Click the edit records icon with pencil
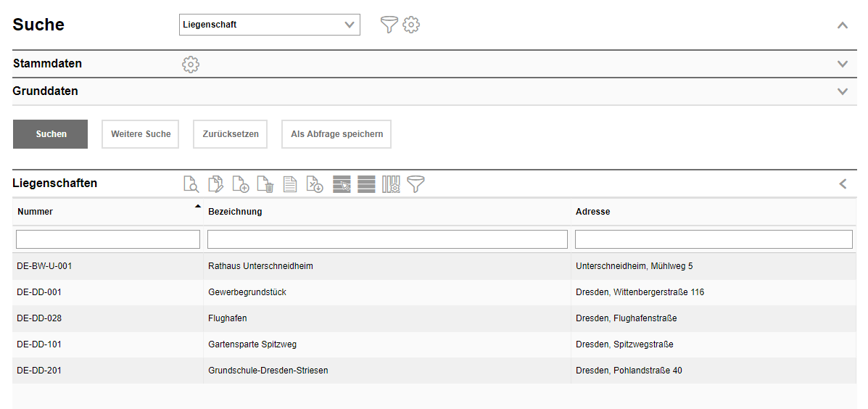This screenshot has width=868, height=409. click(215, 184)
